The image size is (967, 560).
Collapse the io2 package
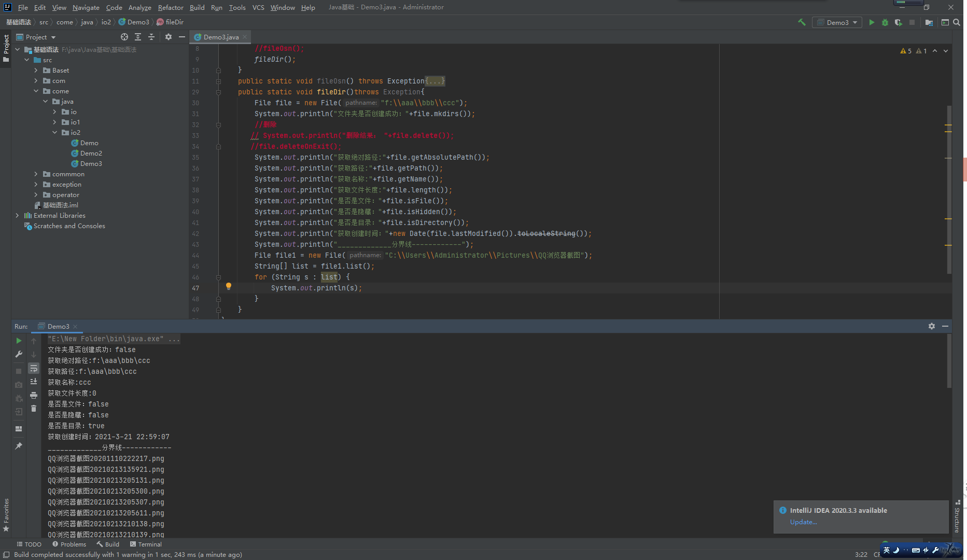point(55,133)
